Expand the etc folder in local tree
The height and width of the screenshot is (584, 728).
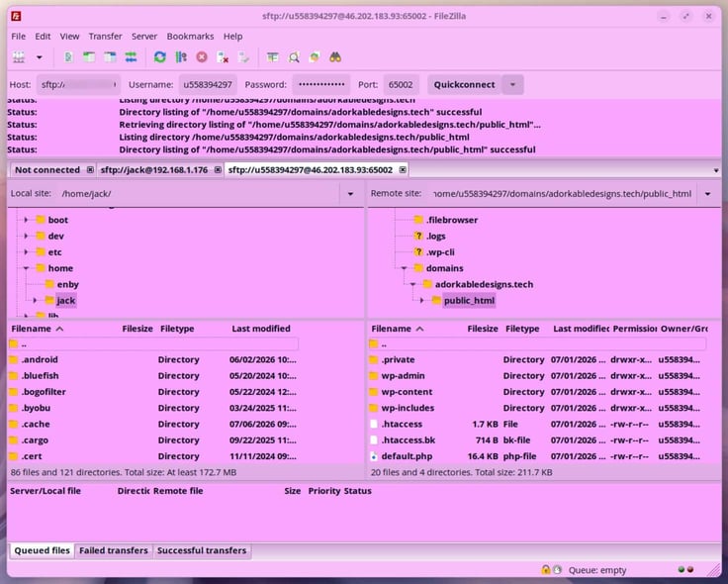pos(26,252)
